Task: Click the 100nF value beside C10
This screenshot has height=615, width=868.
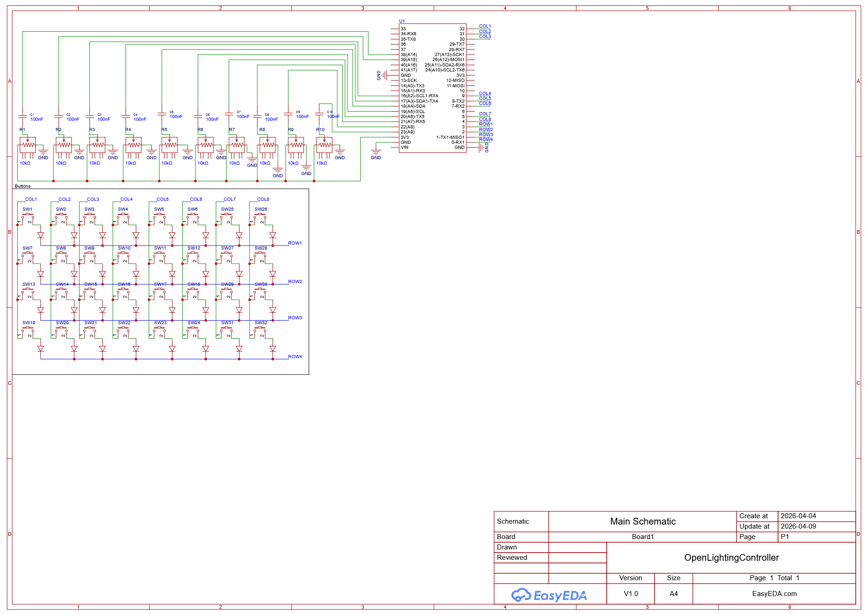Action: click(333, 117)
